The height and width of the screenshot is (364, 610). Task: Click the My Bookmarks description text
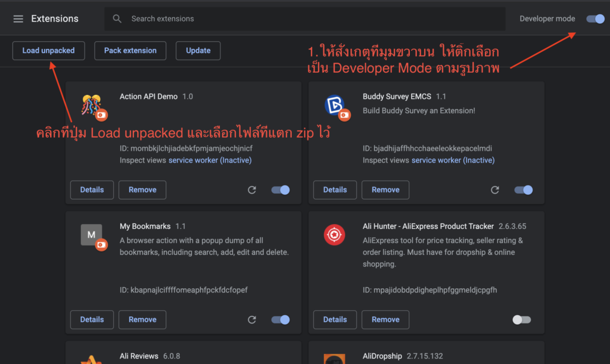204,246
